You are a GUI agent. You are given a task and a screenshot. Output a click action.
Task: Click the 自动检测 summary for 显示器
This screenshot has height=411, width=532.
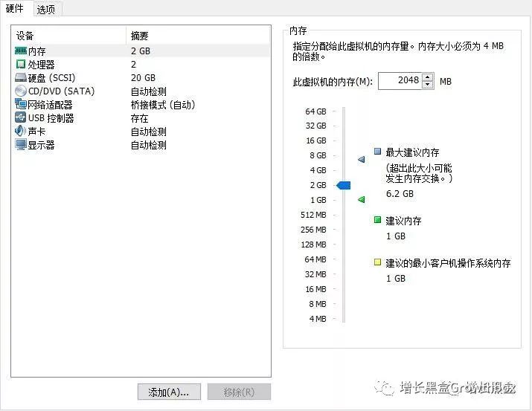click(149, 145)
